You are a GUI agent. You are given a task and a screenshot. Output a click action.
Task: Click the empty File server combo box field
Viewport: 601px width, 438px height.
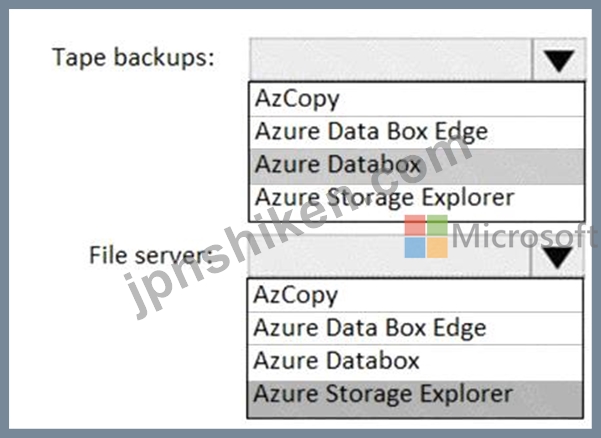(389, 256)
